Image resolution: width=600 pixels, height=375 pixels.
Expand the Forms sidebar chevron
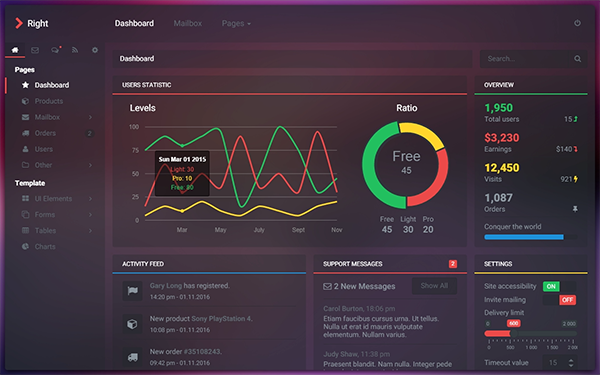[90, 214]
